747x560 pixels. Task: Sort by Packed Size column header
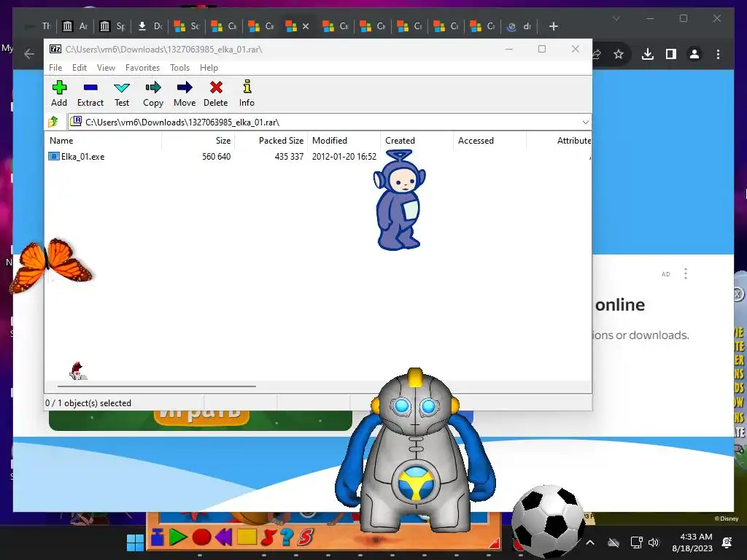pyautogui.click(x=271, y=141)
